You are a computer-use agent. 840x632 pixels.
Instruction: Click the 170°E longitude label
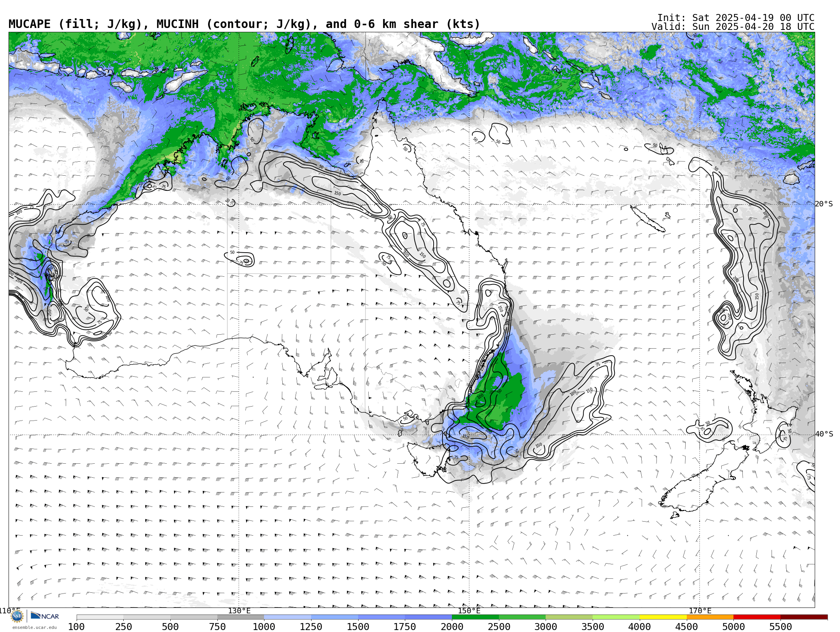(x=700, y=611)
